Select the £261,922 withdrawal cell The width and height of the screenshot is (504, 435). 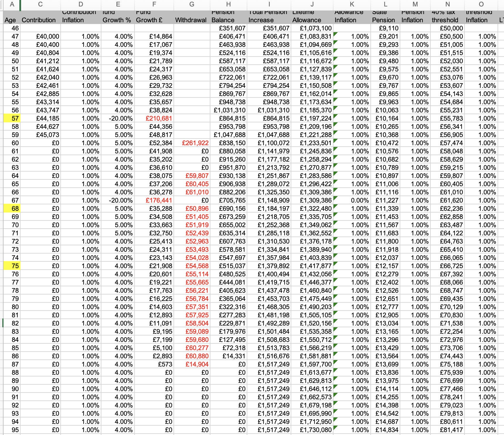click(192, 143)
